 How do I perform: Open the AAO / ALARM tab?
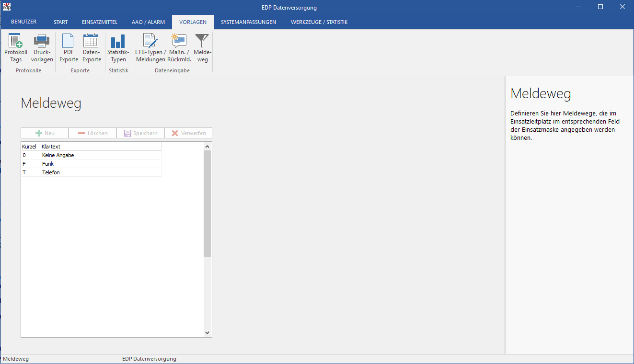[x=148, y=22]
